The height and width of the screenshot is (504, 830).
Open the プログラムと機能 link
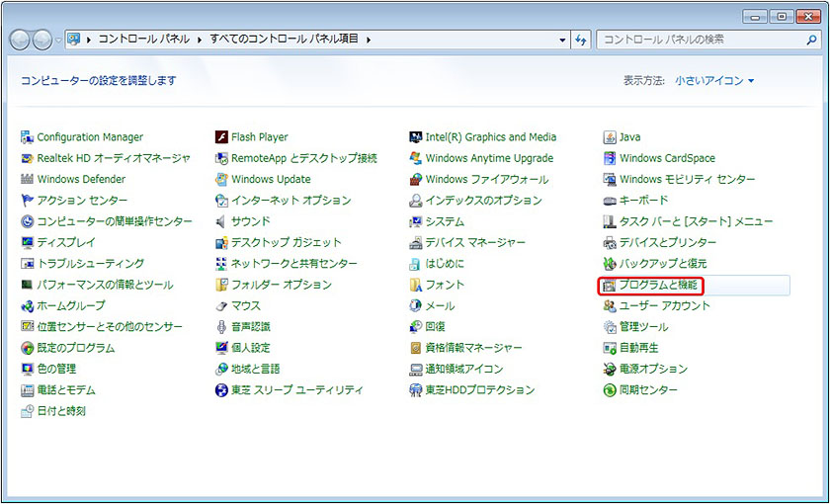pos(657,286)
